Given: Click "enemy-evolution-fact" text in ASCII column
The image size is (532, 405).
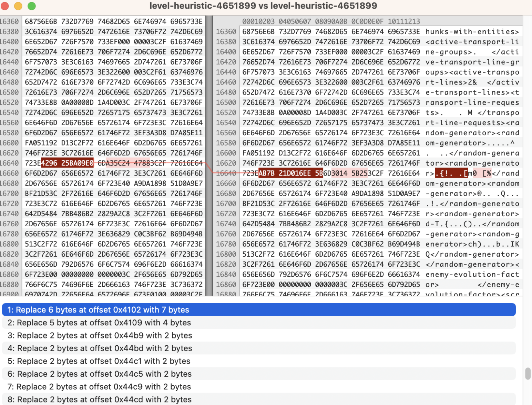Looking at the screenshot, I should click(472, 275).
